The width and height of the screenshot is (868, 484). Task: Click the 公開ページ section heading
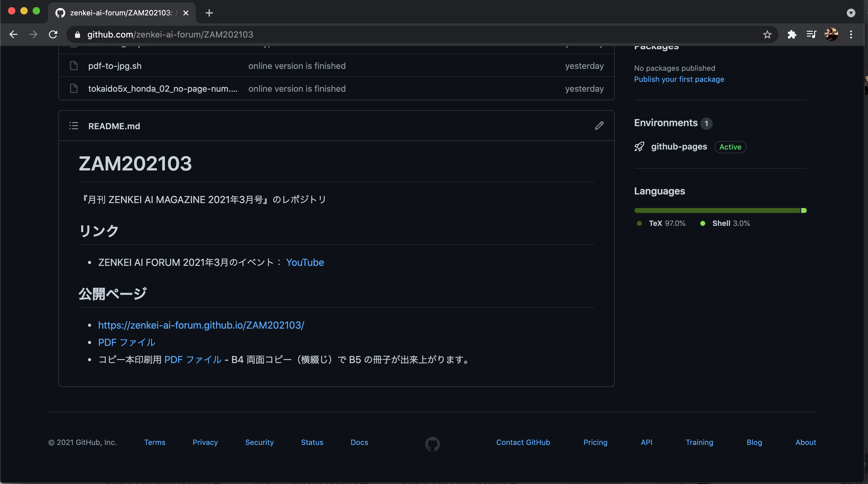(113, 294)
